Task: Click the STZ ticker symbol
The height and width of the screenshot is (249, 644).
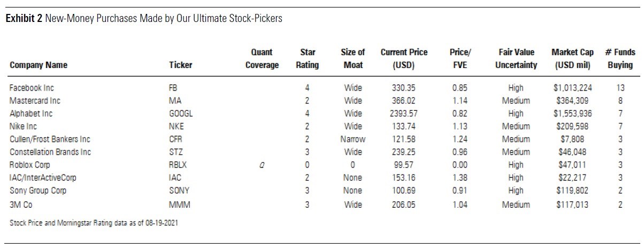Action: 175,152
